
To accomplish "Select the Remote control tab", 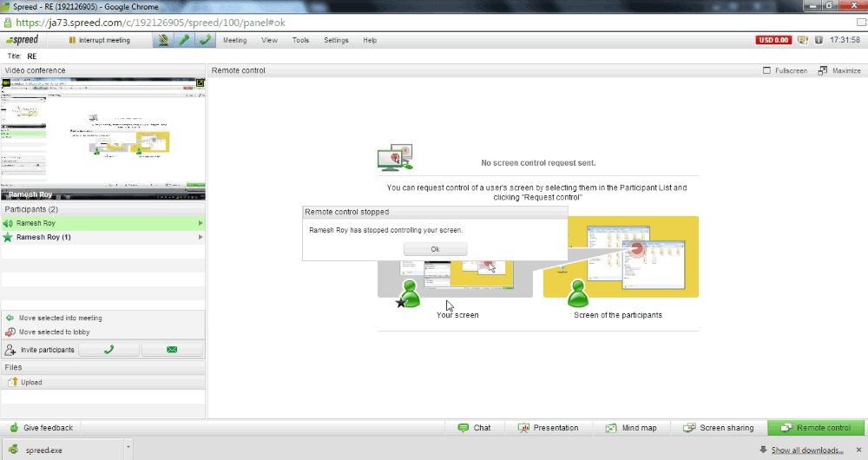I will (815, 428).
